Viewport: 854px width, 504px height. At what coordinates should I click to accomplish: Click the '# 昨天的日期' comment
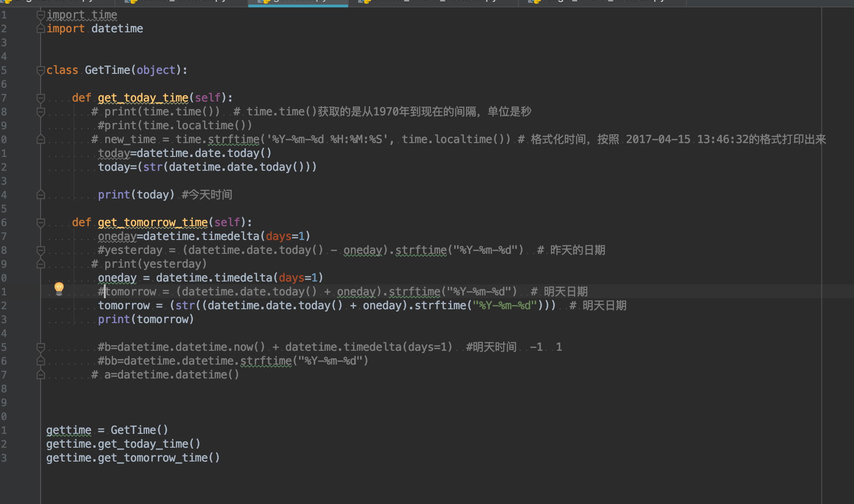[571, 250]
